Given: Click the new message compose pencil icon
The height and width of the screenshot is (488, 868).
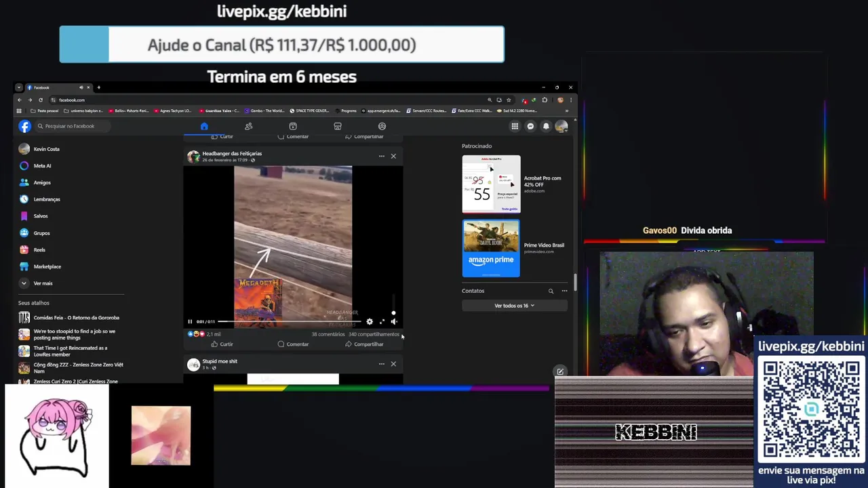Looking at the screenshot, I should 560,371.
